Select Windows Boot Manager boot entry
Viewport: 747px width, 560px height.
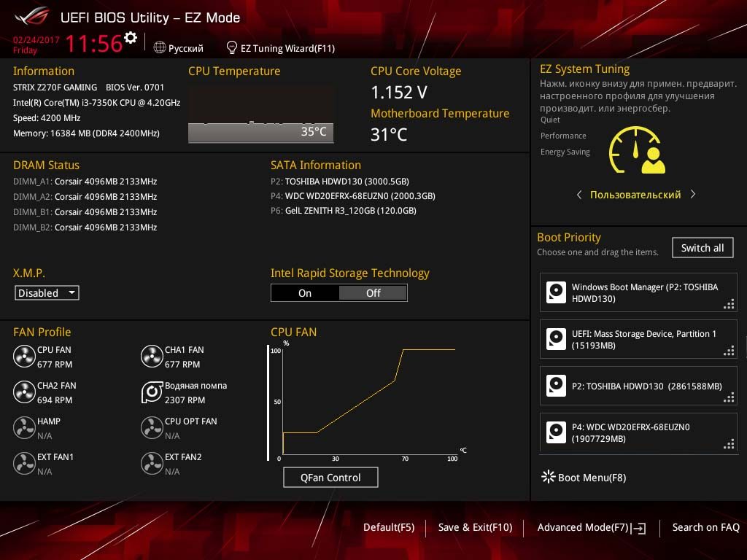[638, 292]
